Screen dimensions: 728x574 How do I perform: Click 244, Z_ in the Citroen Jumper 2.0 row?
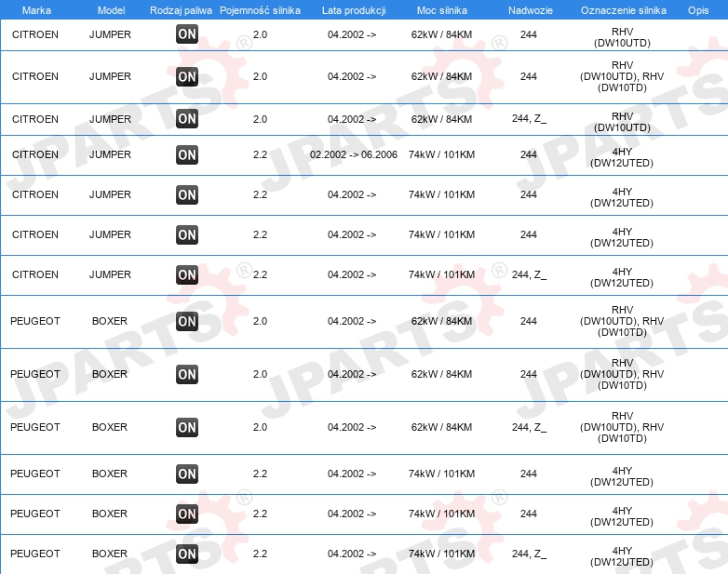click(530, 119)
